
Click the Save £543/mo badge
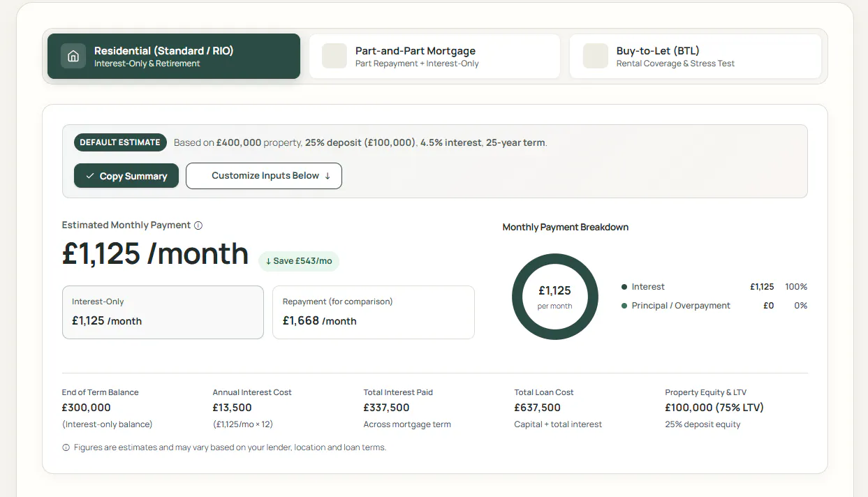(299, 261)
